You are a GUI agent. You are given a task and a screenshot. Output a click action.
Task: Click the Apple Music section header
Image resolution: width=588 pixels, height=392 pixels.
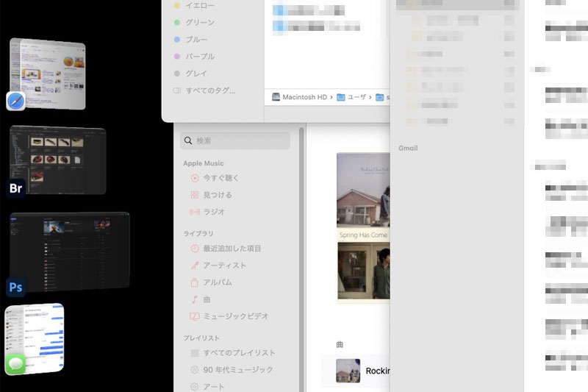click(x=204, y=163)
